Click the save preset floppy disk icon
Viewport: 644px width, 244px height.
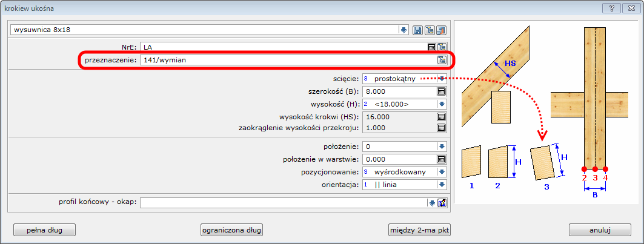tap(417, 30)
